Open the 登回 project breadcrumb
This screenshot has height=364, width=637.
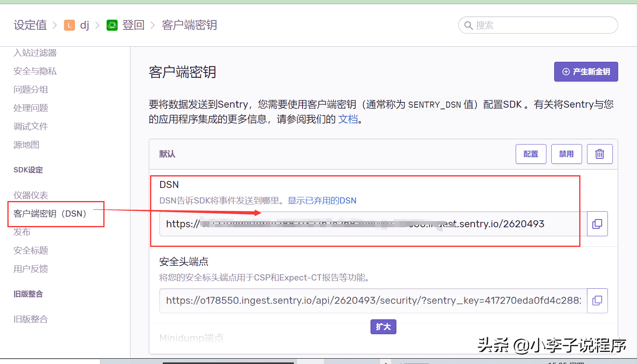[134, 25]
